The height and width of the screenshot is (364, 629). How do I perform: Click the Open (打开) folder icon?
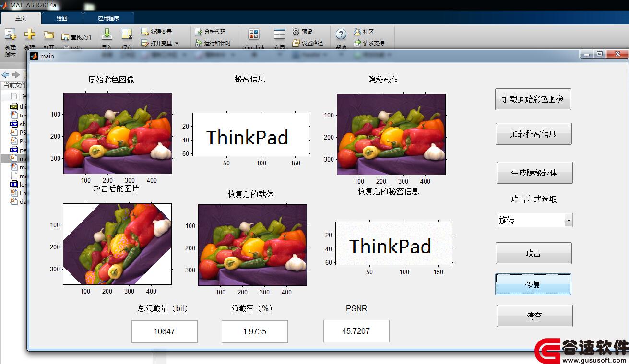click(48, 35)
